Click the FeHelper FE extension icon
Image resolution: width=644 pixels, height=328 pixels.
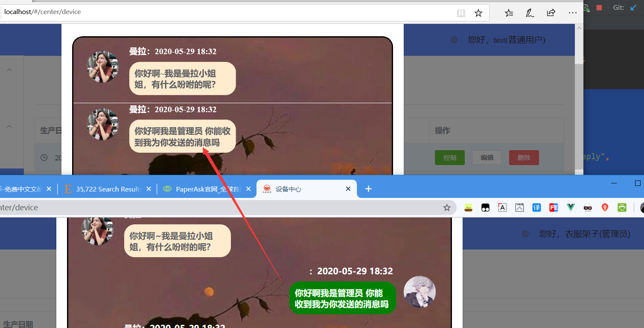(x=554, y=207)
